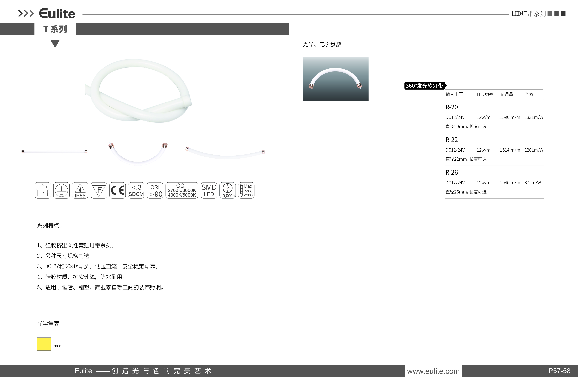Click the CE certification icon

point(117,190)
